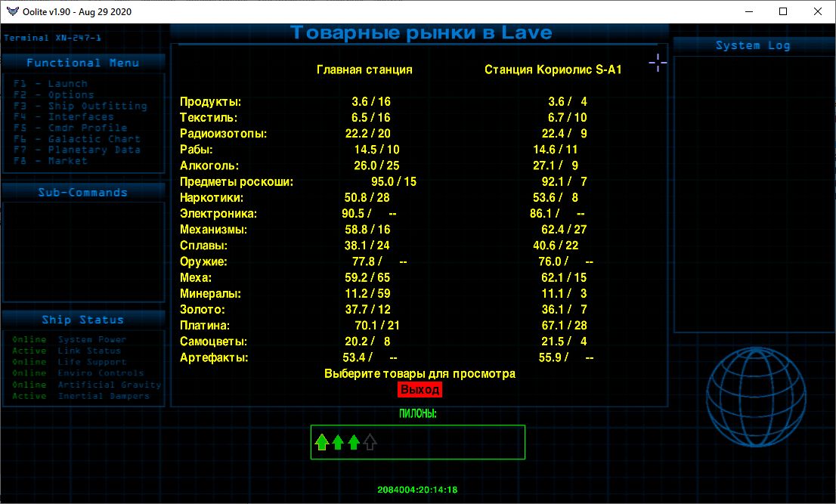Select the Электроника commodity row
836x504 pixels.
click(x=218, y=214)
